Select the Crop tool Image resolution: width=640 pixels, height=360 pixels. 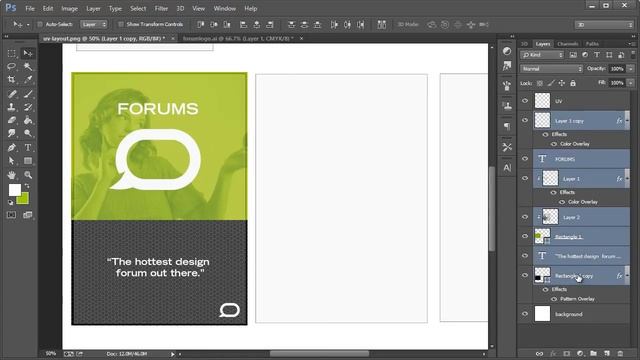[x=11, y=79]
